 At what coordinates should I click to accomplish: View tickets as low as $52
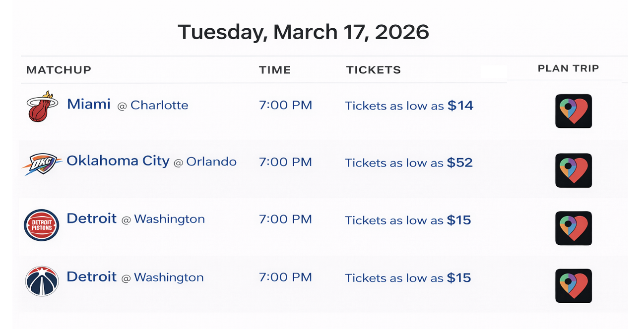point(409,163)
